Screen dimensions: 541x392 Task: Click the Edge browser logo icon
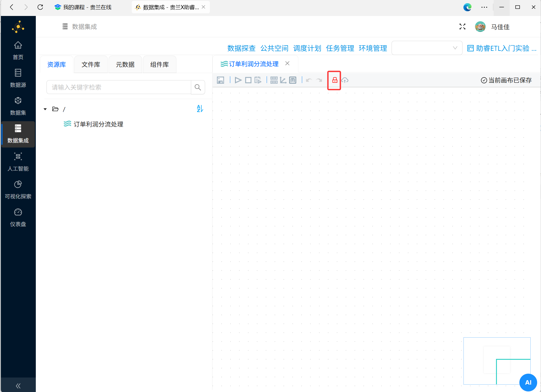click(x=467, y=7)
